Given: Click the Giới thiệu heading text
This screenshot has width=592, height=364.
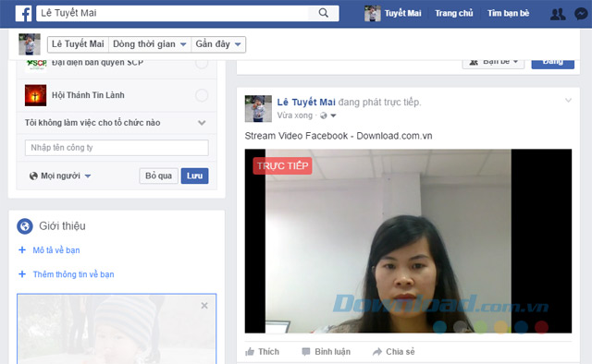Looking at the screenshot, I should coord(62,226).
